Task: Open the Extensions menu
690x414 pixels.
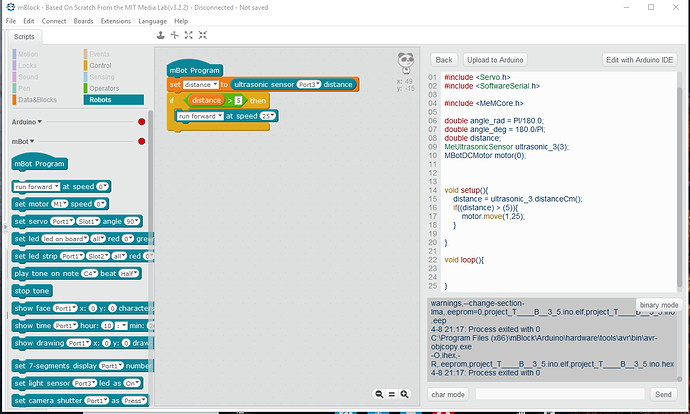Action: point(116,21)
